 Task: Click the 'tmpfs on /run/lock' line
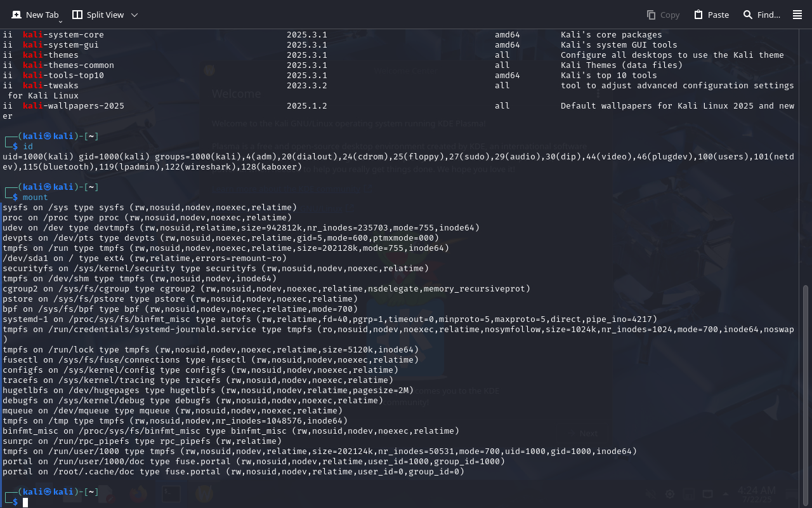point(211,350)
